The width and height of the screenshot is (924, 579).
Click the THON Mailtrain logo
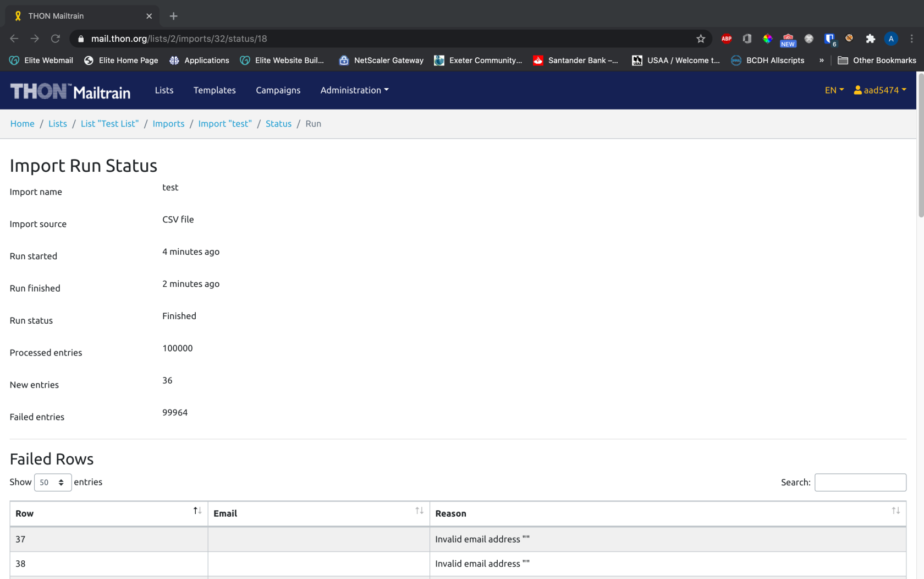[70, 91]
